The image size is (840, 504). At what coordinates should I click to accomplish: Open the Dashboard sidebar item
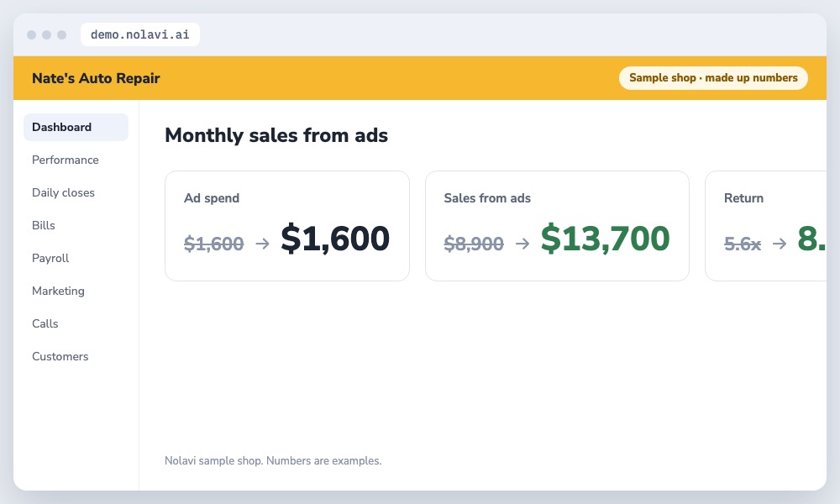pos(76,127)
